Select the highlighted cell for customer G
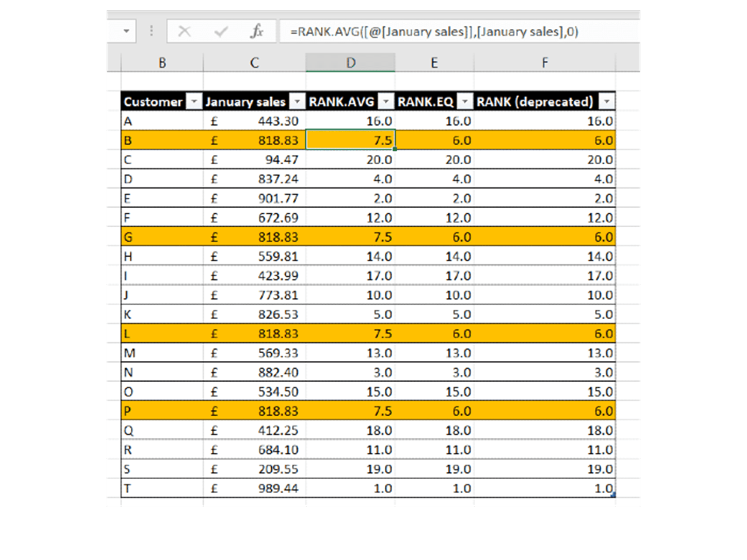 tap(162, 237)
